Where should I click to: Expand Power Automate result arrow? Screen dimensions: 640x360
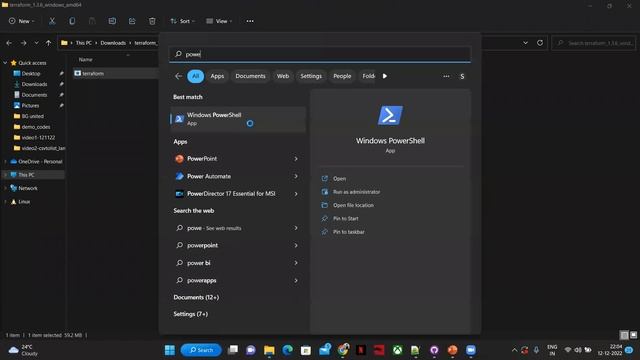296,176
